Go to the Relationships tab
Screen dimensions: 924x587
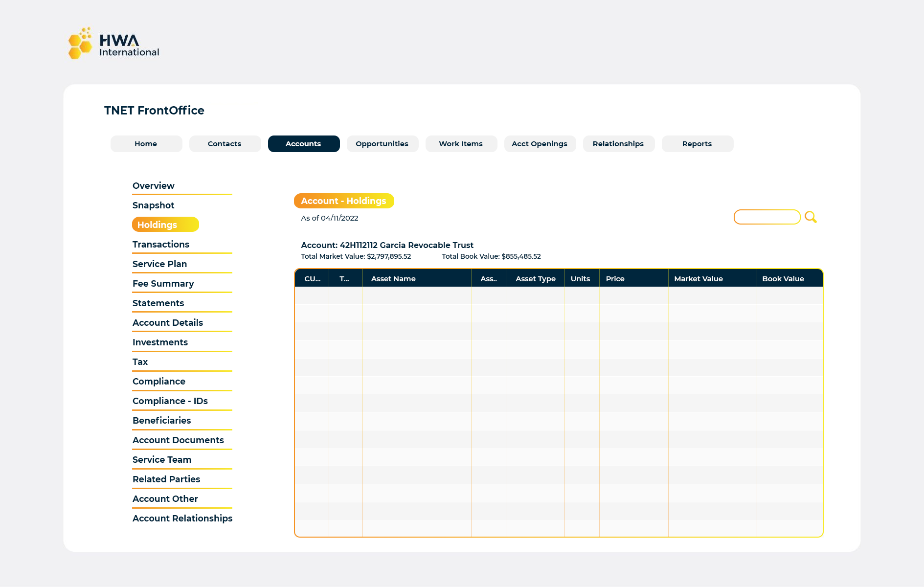tap(618, 143)
